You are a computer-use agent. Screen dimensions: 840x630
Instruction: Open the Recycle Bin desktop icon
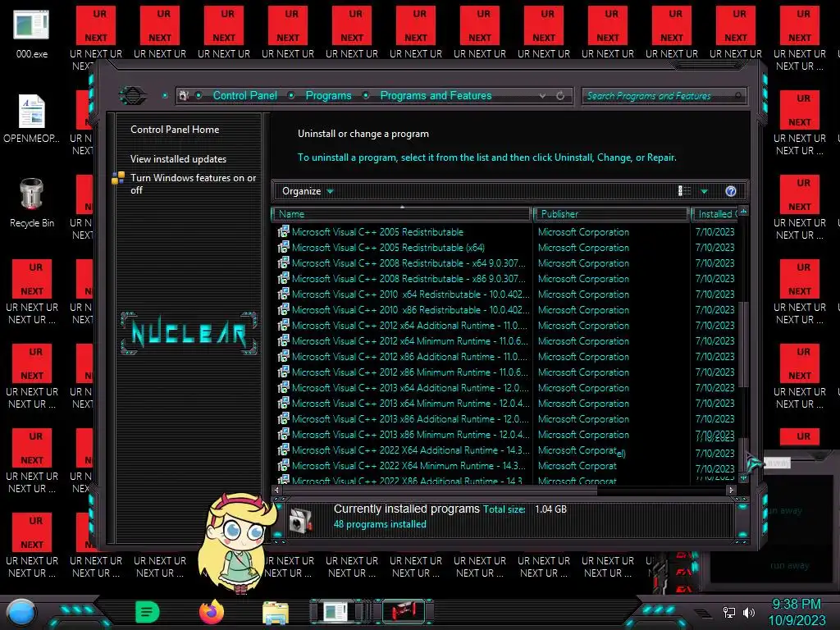(x=32, y=203)
